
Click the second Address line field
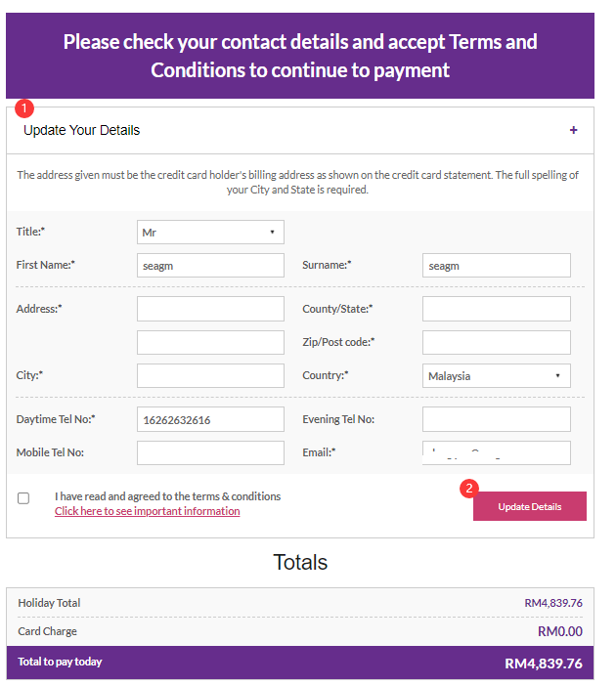210,342
